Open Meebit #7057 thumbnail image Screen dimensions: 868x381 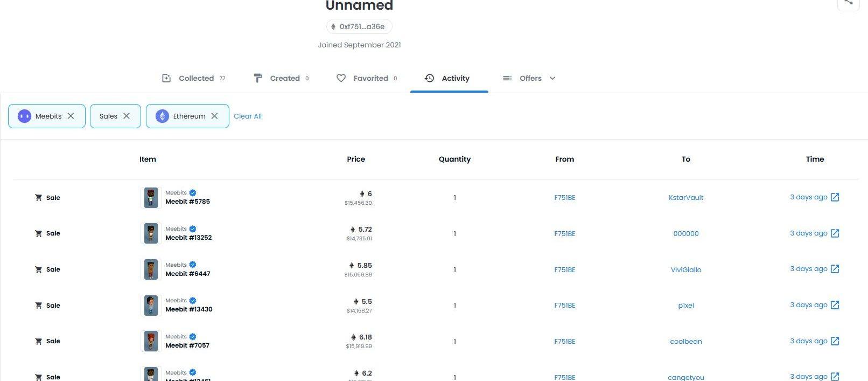click(151, 341)
